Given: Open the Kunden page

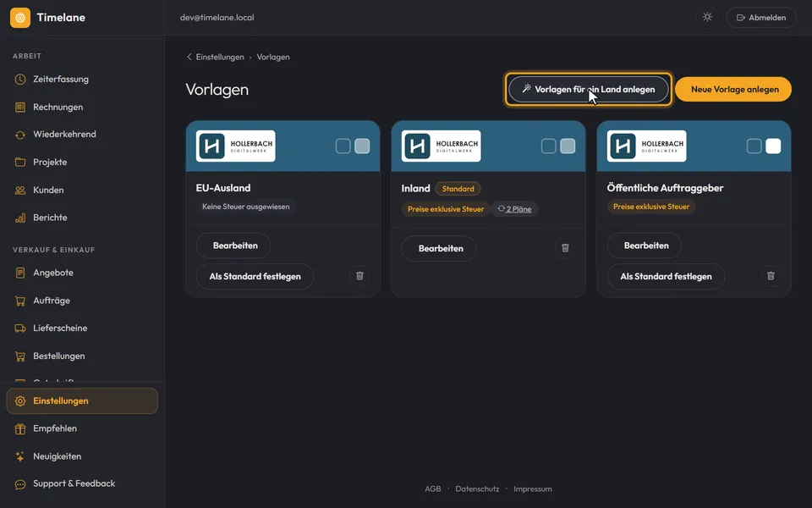Looking at the screenshot, I should coord(82,190).
